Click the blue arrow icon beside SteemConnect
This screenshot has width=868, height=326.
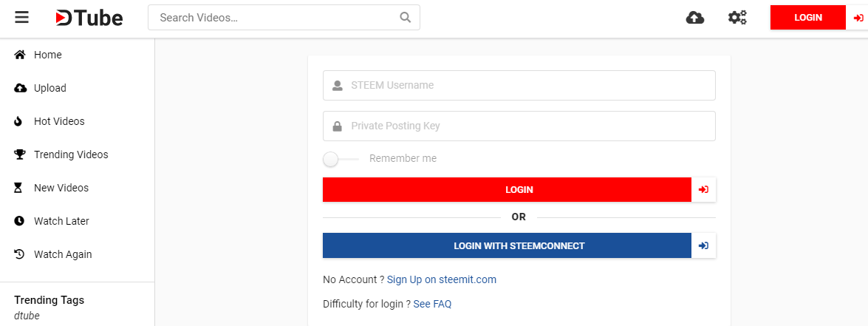click(x=703, y=245)
